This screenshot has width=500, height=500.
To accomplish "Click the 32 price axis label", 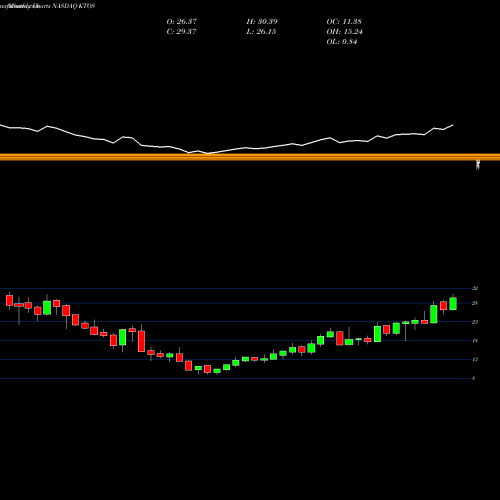I will point(475,288).
